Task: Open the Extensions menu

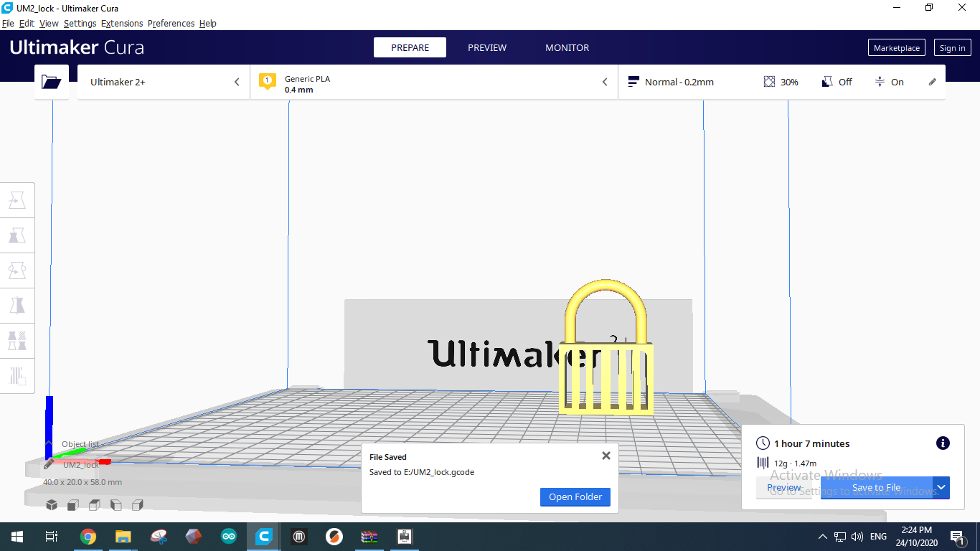Action: point(122,24)
